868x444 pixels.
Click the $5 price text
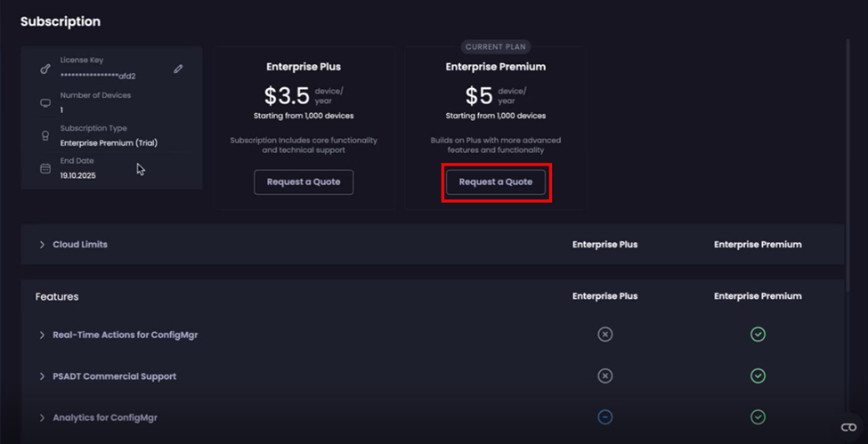pyautogui.click(x=479, y=96)
